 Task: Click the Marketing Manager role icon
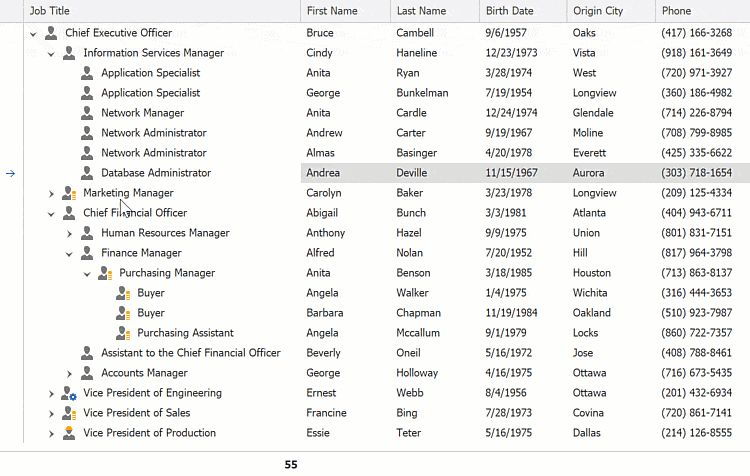69,193
